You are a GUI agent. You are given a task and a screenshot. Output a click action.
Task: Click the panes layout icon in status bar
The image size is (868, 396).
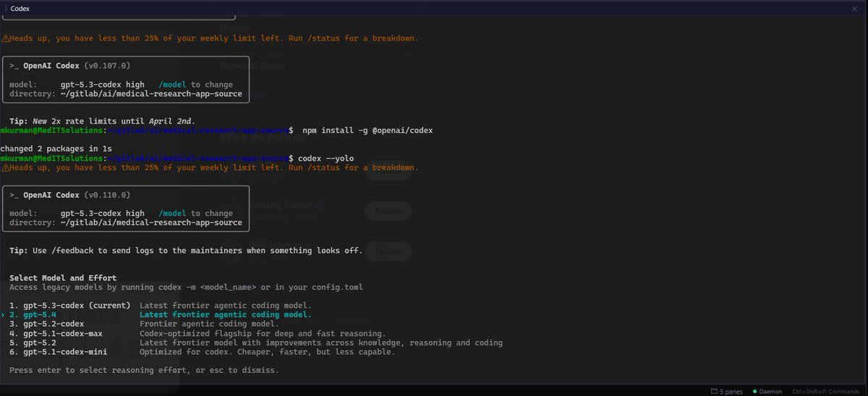tap(714, 391)
